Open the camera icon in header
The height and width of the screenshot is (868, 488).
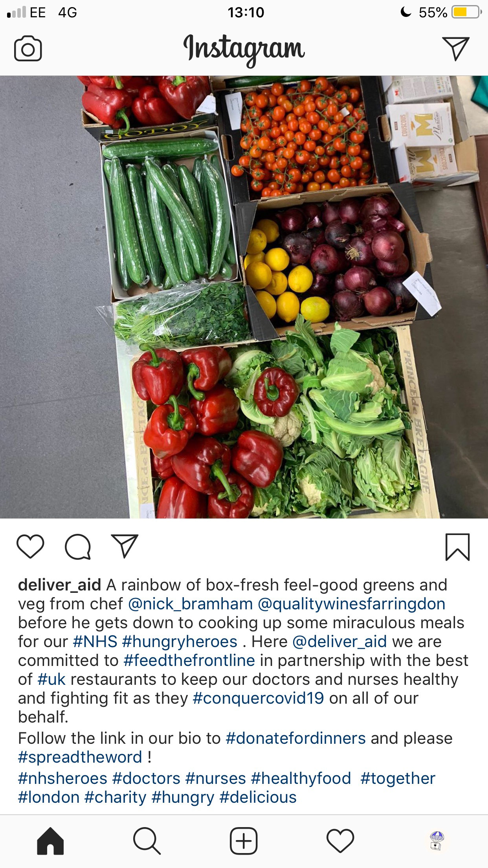[28, 49]
